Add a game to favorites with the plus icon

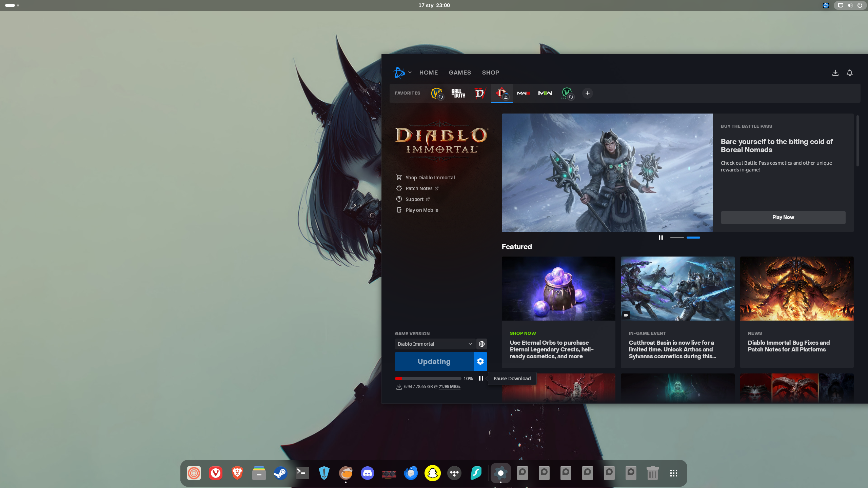588,93
